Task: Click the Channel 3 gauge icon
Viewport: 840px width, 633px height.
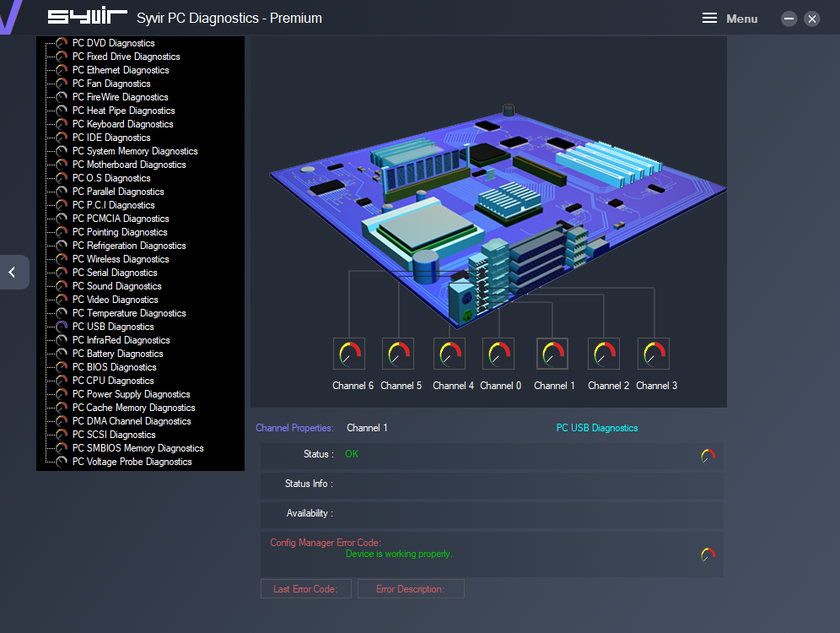Action: click(654, 354)
